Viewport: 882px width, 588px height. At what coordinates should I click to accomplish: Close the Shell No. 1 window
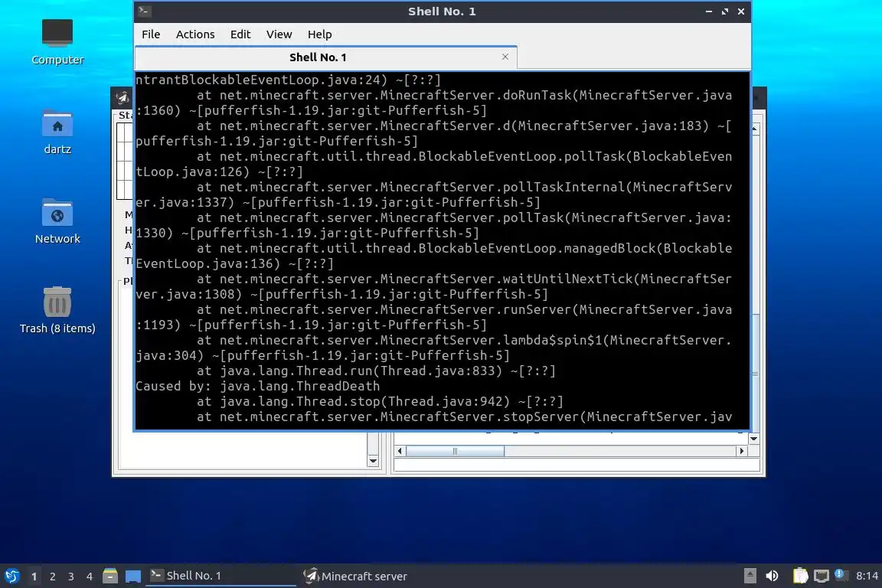pos(741,11)
